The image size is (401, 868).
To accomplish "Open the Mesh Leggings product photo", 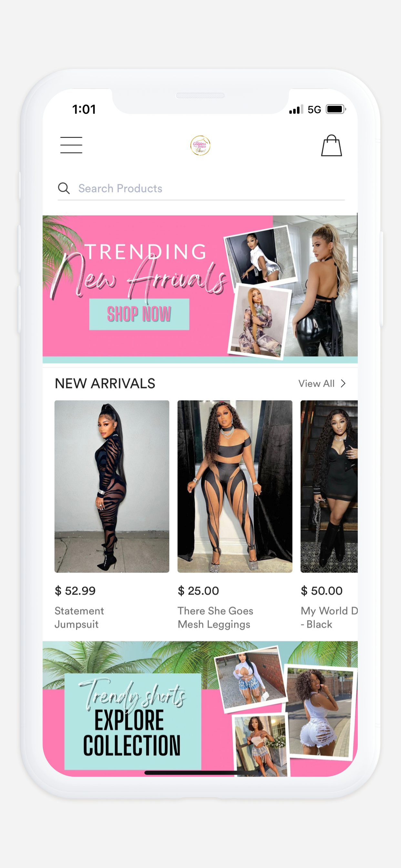I will 235,486.
